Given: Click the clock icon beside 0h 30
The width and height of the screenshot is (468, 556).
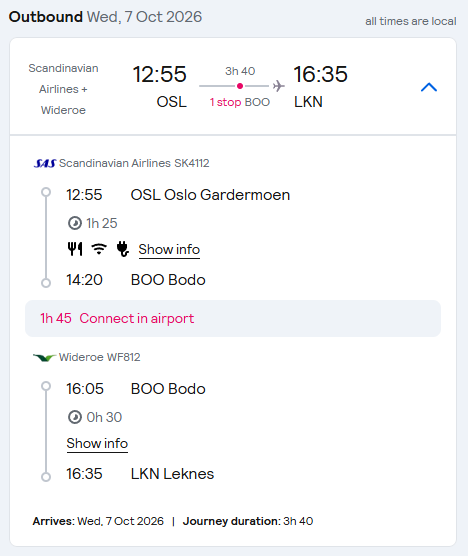Looking at the screenshot, I should point(74,417).
